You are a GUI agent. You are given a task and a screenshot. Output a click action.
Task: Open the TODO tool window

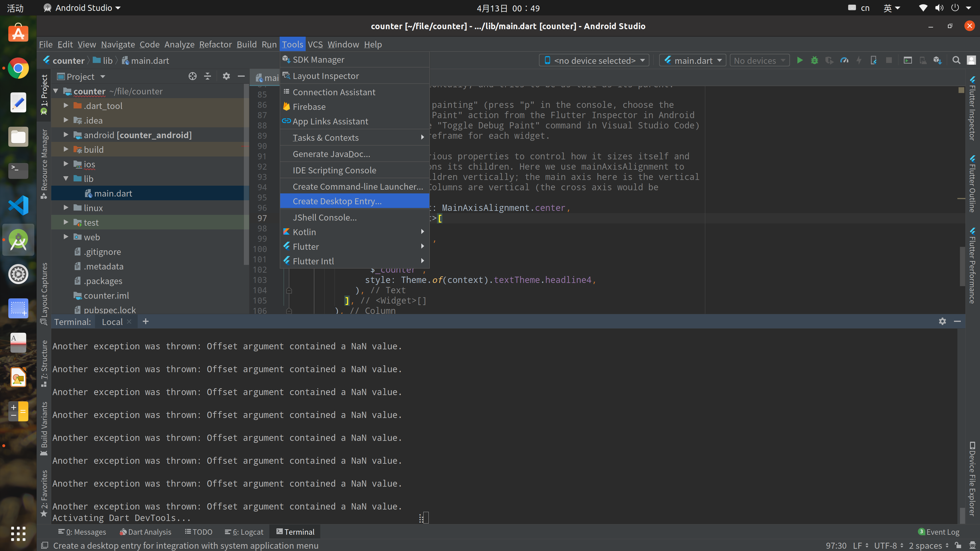199,532
